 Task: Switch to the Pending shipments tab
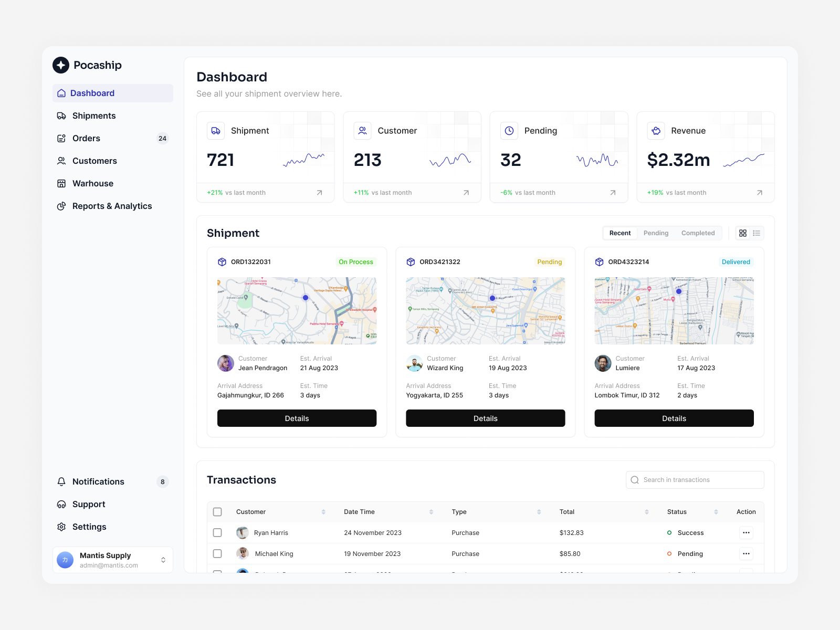656,233
